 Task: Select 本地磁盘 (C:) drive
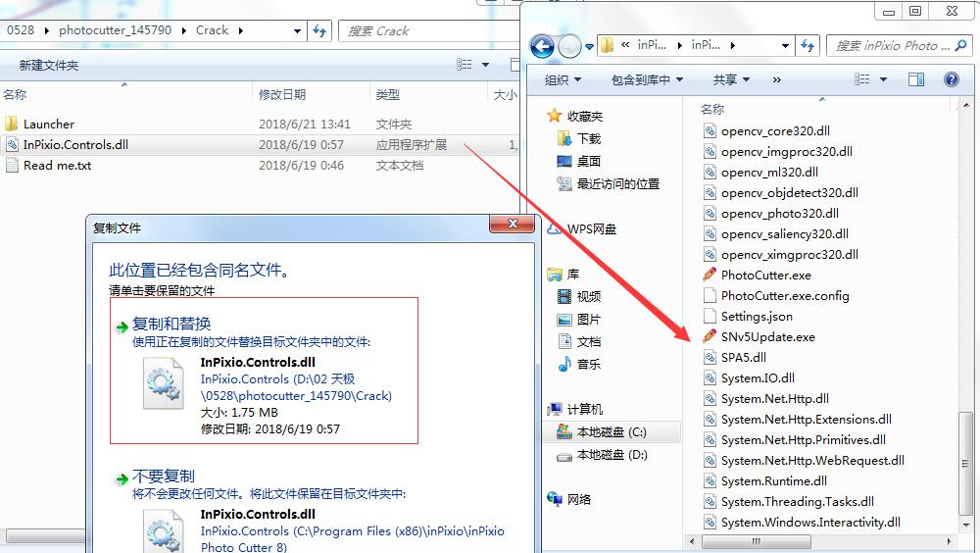pos(612,431)
